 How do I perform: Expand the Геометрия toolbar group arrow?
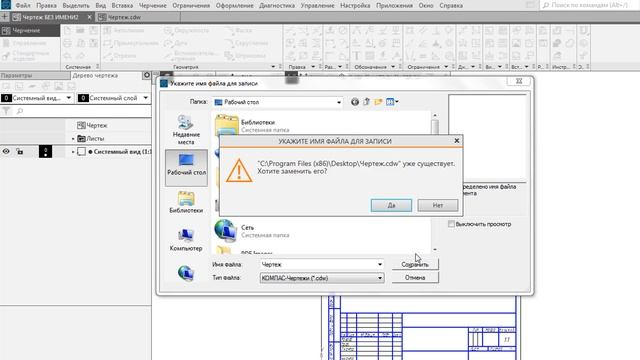273,67
